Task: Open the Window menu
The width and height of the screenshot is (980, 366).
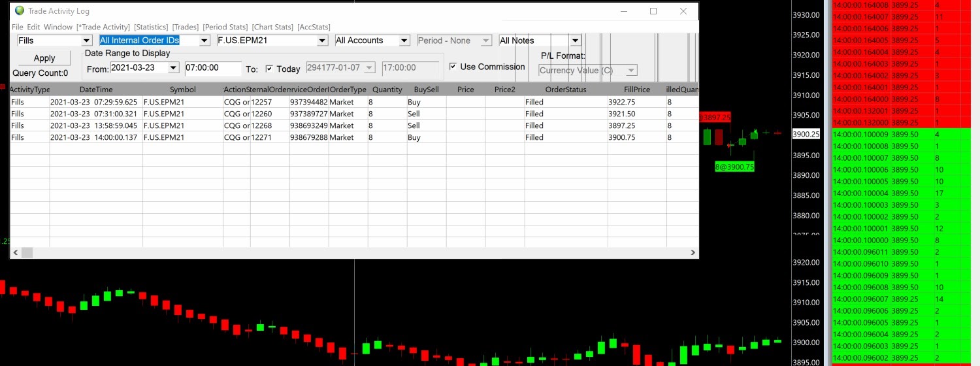Action: [x=58, y=27]
